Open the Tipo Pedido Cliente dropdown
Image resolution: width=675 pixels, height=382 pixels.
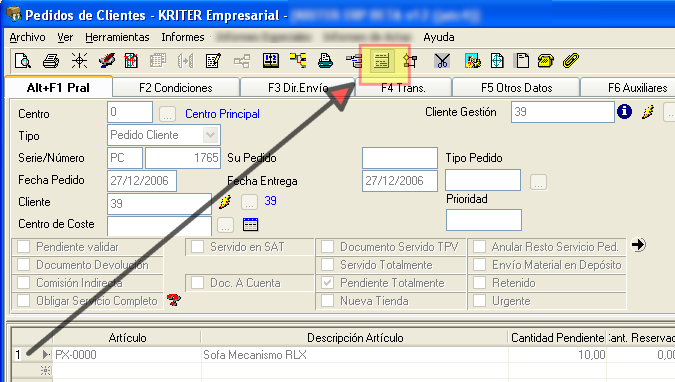point(211,135)
